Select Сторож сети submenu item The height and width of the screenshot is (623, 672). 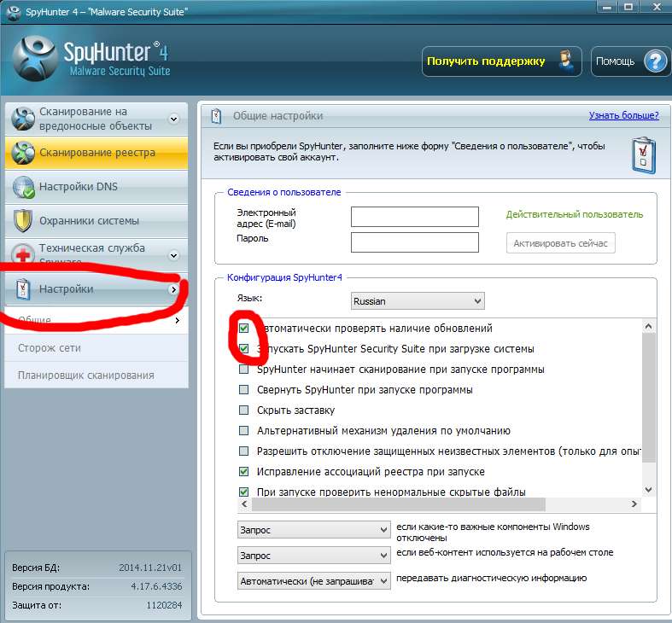[x=96, y=348]
